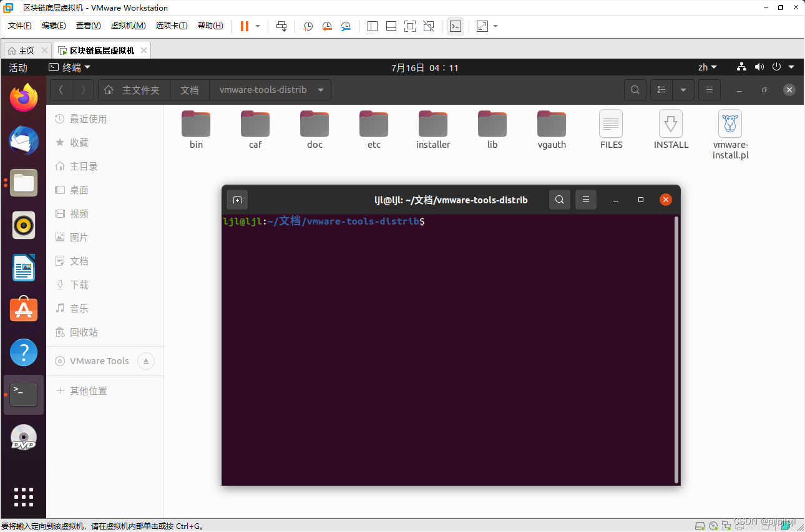Open the file manager hamburger menu
The height and width of the screenshot is (532, 805).
pyautogui.click(x=709, y=90)
